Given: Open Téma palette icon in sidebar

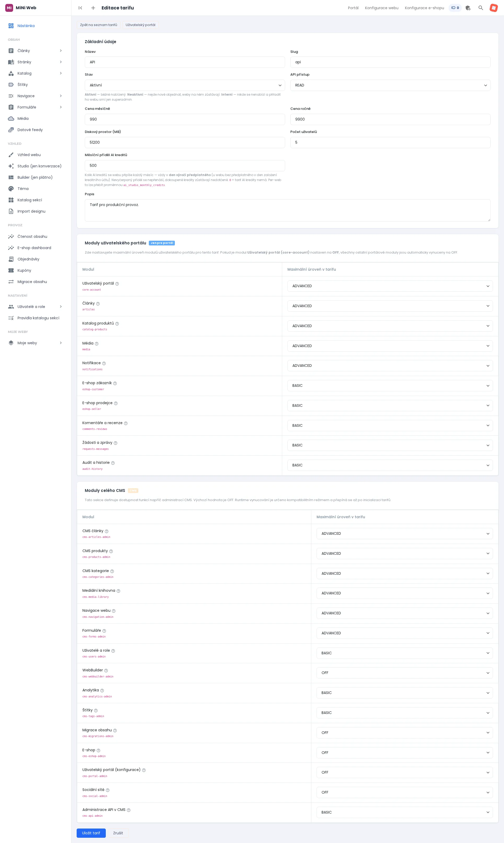Looking at the screenshot, I should click(11, 189).
